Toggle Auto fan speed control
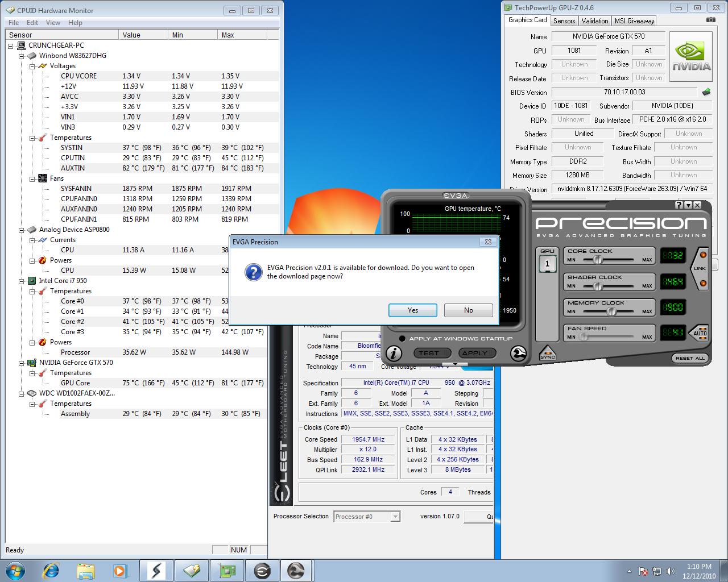The image size is (728, 582). click(700, 332)
